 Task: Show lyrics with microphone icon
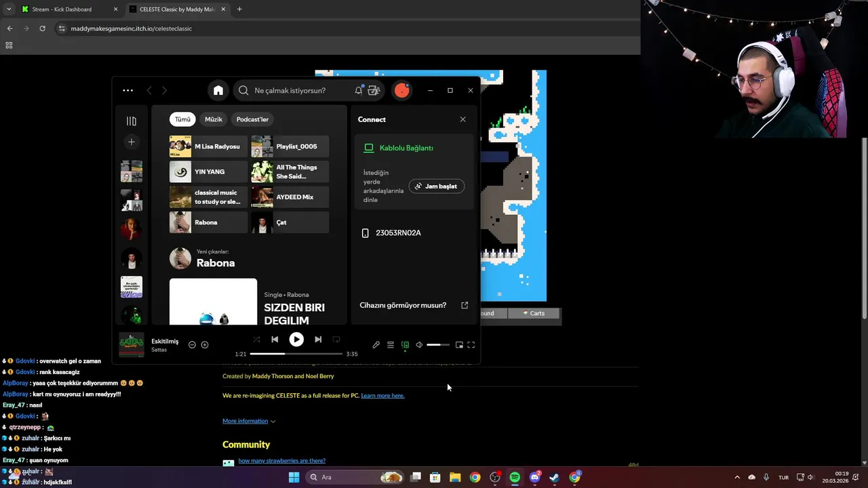pyautogui.click(x=376, y=345)
